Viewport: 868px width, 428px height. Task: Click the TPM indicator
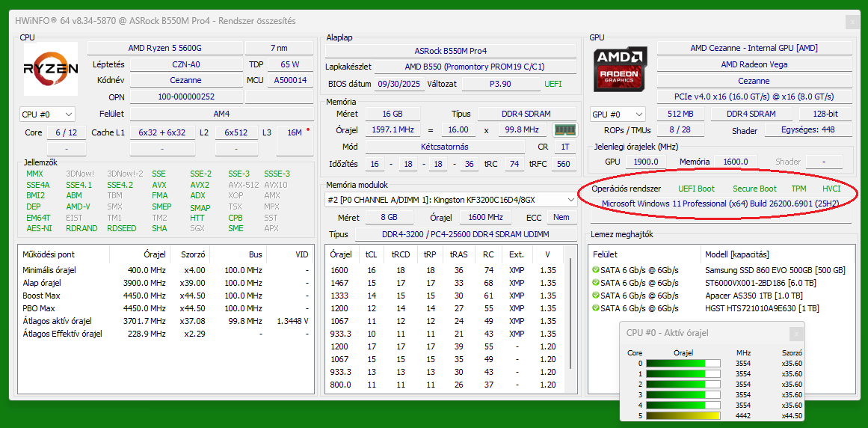tap(798, 189)
